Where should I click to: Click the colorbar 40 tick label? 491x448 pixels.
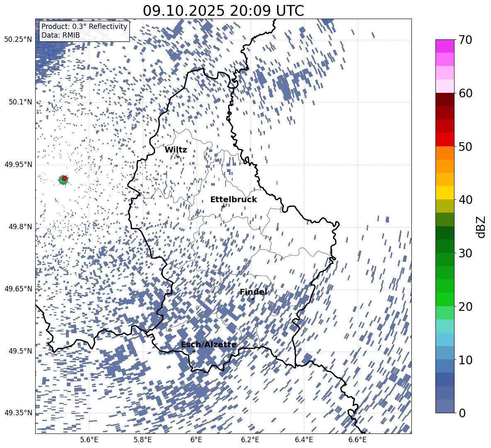pos(466,200)
